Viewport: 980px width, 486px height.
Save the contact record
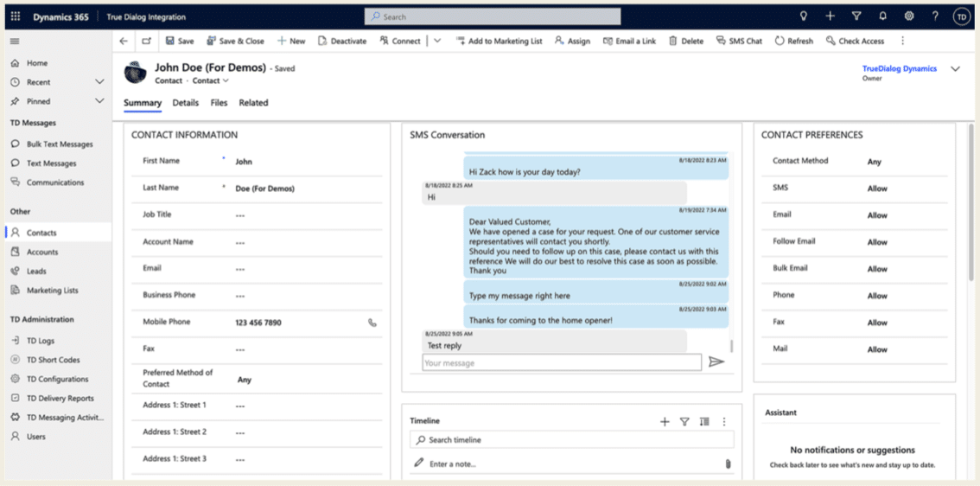(x=180, y=42)
